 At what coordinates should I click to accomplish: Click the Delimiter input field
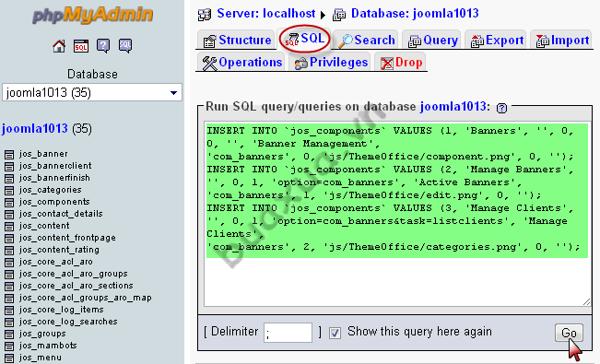(288, 333)
